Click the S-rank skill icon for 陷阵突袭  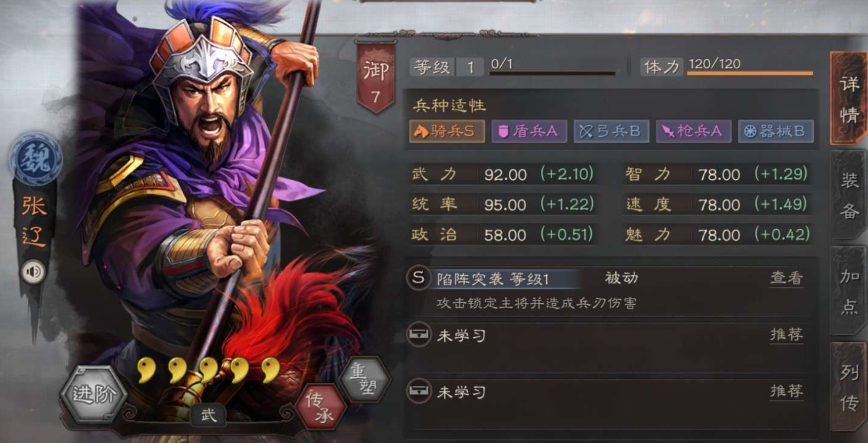(419, 278)
